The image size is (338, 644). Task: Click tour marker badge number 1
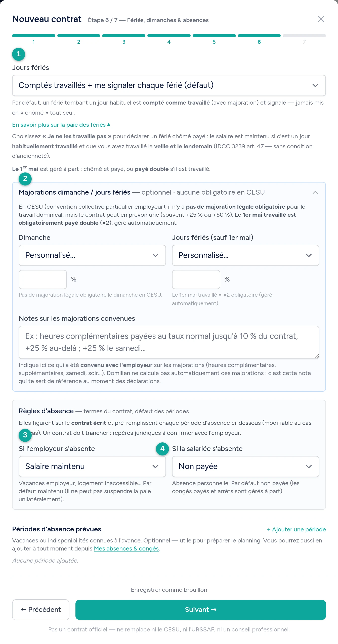[x=19, y=54]
